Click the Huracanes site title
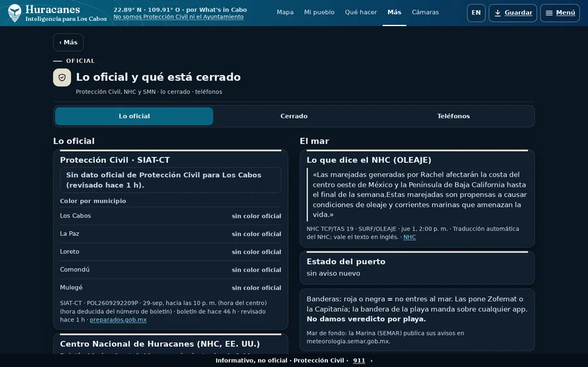 pyautogui.click(x=52, y=9)
